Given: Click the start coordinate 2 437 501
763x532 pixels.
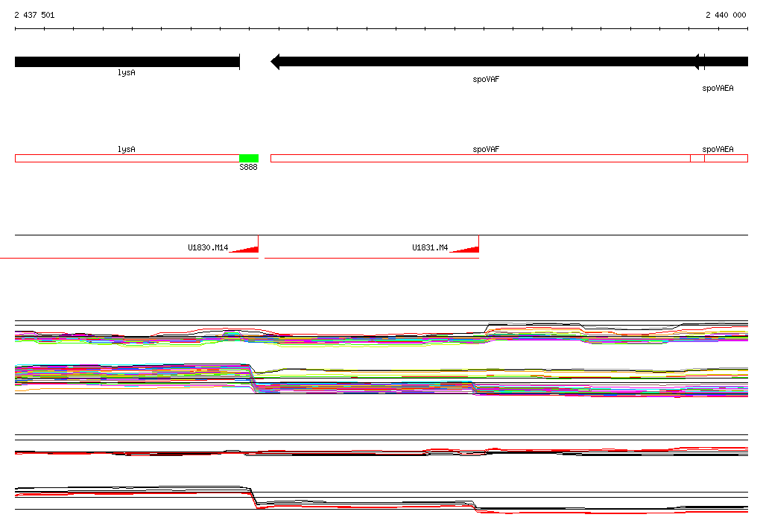Looking at the screenshot, I should click(x=34, y=15).
